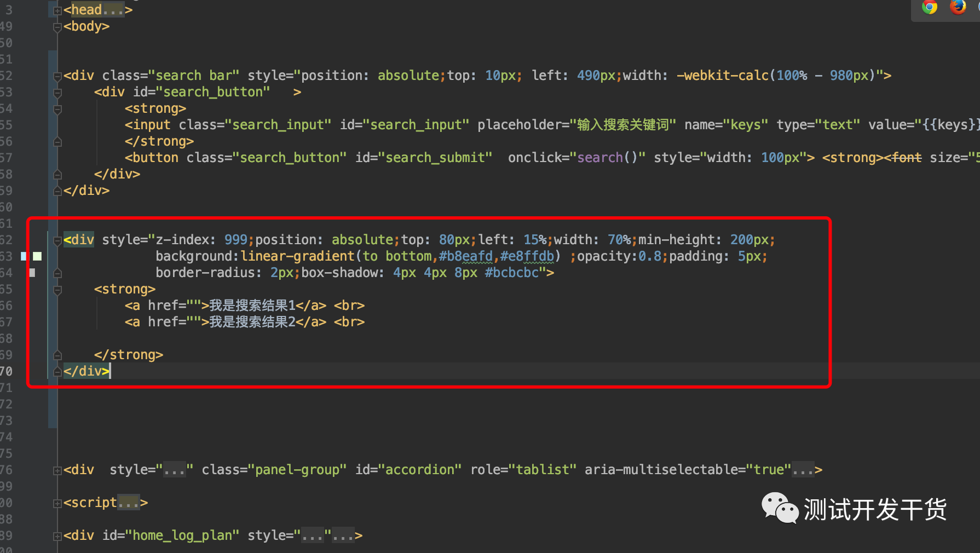Image resolution: width=980 pixels, height=553 pixels.
Task: Collapse the search_button div fold
Action: pyautogui.click(x=57, y=93)
